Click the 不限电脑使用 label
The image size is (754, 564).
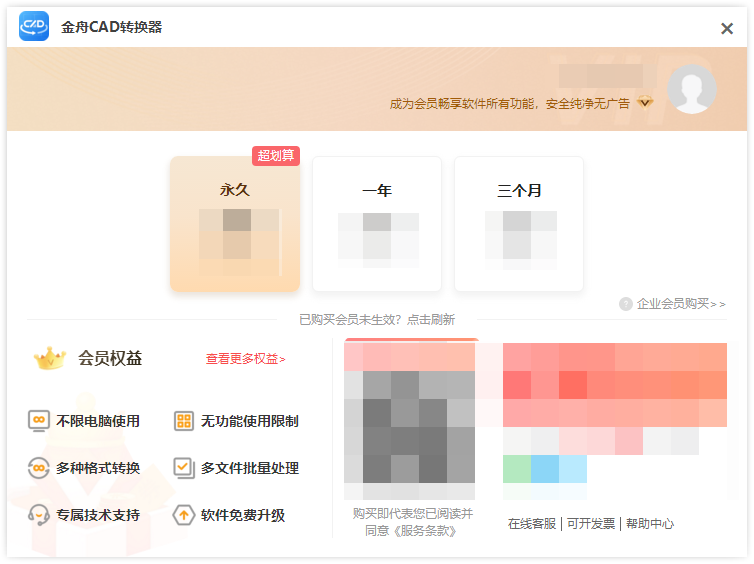click(98, 421)
